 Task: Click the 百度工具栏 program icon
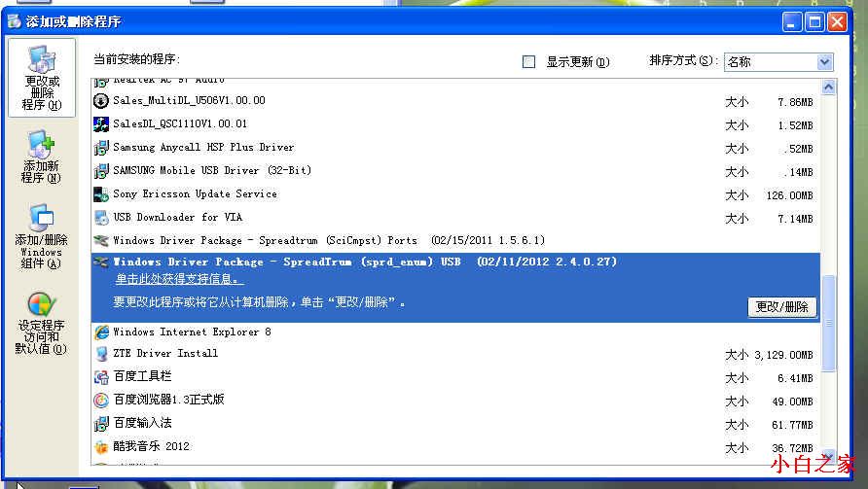point(101,376)
